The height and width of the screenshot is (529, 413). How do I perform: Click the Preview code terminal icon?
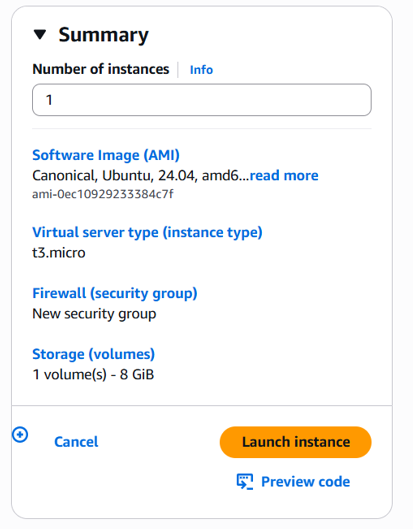click(245, 481)
